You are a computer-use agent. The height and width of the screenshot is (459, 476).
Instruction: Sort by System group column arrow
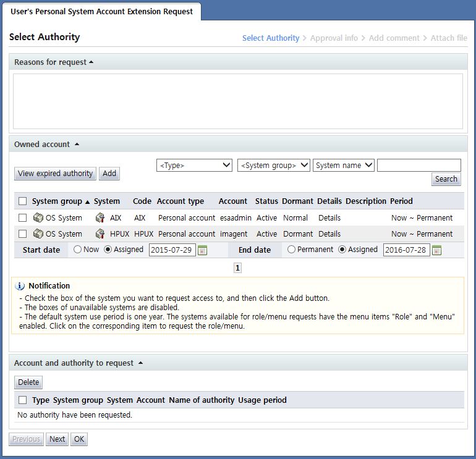[x=87, y=201]
